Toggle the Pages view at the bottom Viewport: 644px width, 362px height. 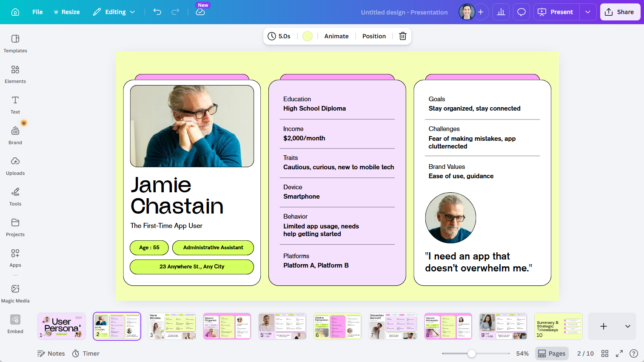click(x=551, y=353)
